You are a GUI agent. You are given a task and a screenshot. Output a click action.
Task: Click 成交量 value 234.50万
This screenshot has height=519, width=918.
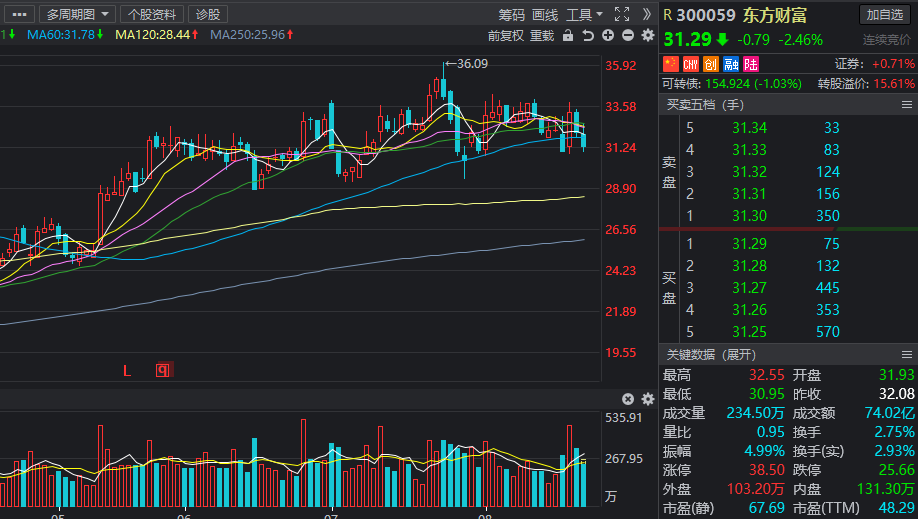755,413
